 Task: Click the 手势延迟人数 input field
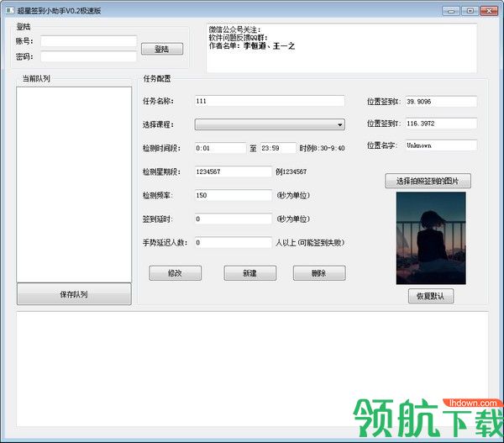coord(233,242)
